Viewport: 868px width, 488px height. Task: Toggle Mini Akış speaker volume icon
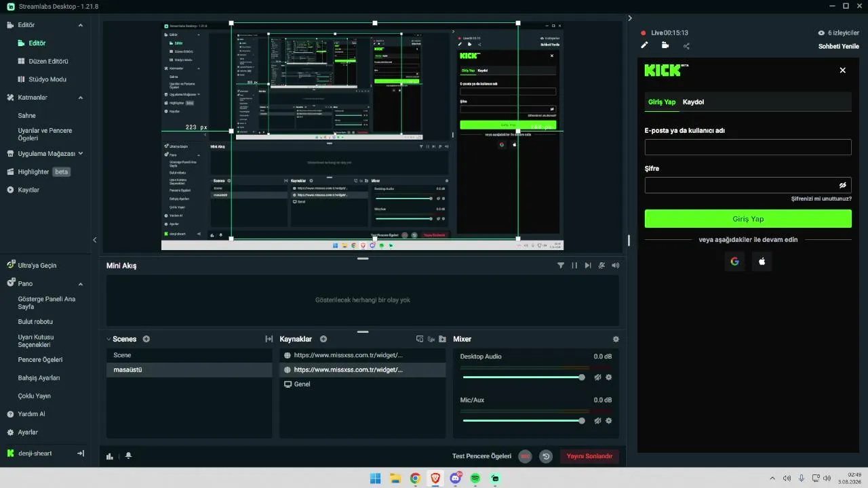[x=615, y=266]
